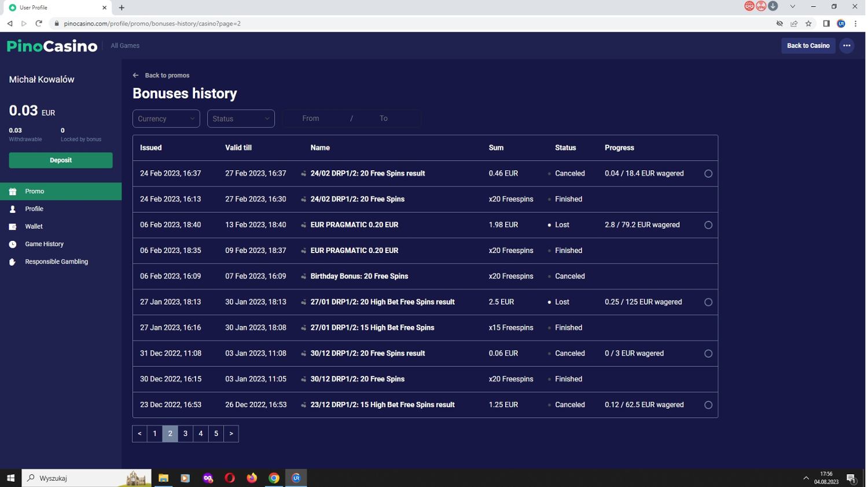
Task: Open Wallet section in the sidebar
Action: tap(34, 226)
